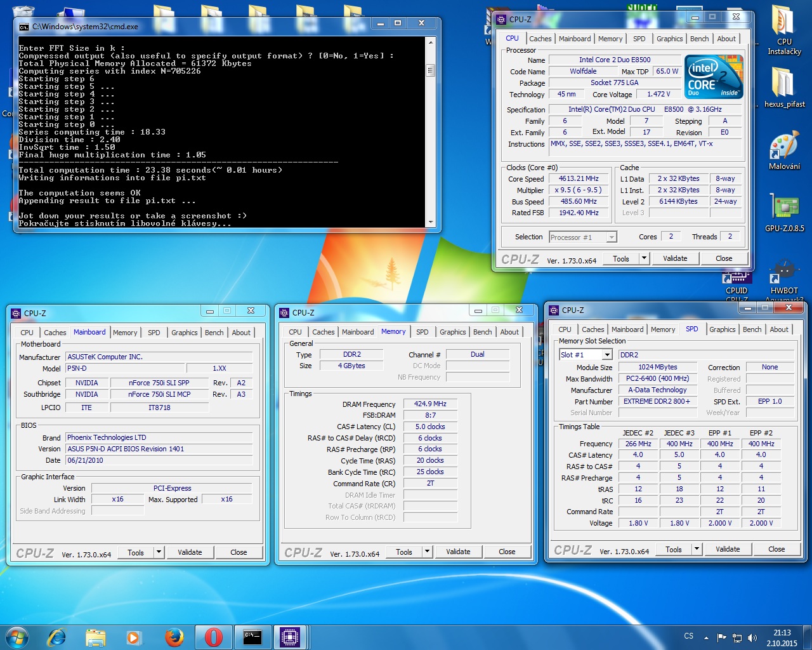Image resolution: width=812 pixels, height=650 pixels.
Task: Click CPU-Z title icon in SPD window
Action: click(554, 310)
